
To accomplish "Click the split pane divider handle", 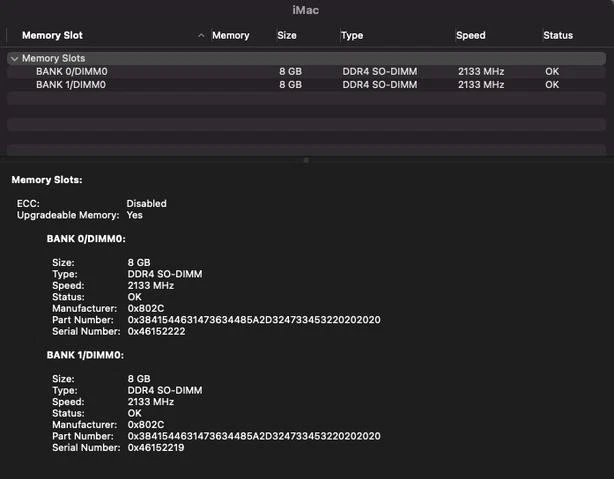I will point(306,160).
